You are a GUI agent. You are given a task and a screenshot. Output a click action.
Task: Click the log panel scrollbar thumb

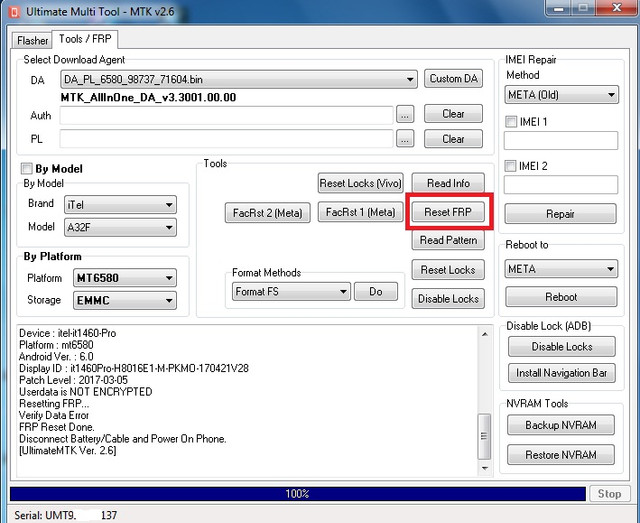[x=484, y=436]
